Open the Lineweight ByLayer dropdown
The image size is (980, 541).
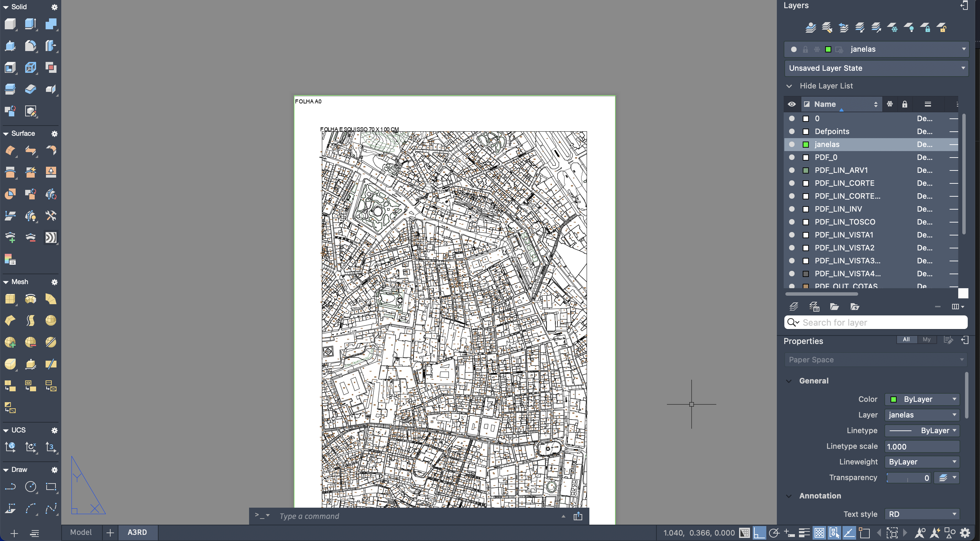click(x=921, y=462)
